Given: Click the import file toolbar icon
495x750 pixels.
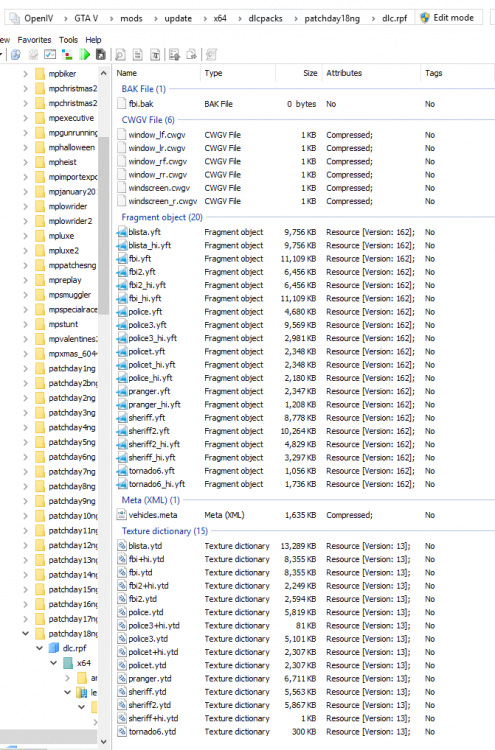Looking at the screenshot, I should 175,55.
